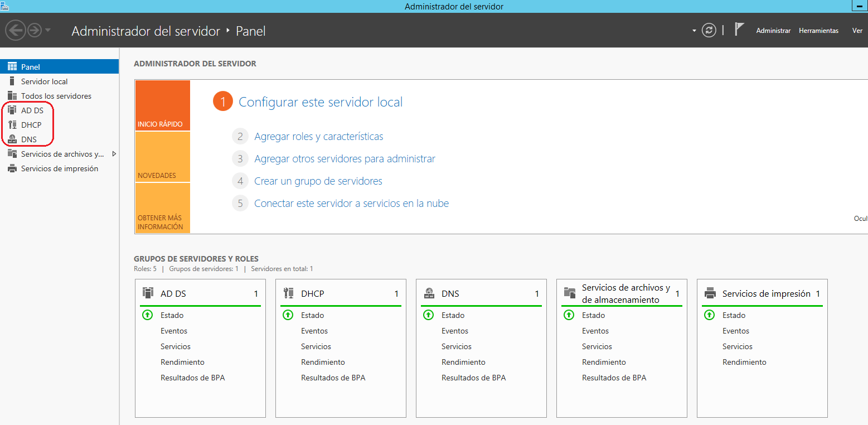The width and height of the screenshot is (868, 425).
Task: Expand Servicios de archivos y... sidebar arrow
Action: tap(114, 154)
